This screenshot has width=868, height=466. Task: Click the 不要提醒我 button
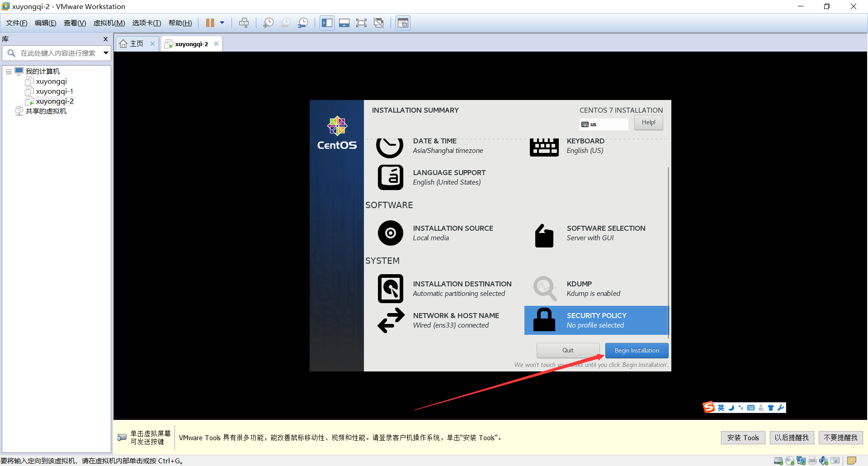[x=840, y=437]
